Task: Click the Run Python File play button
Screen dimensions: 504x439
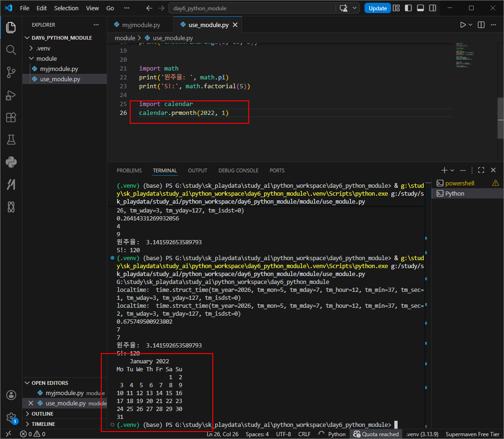Action: 462,25
